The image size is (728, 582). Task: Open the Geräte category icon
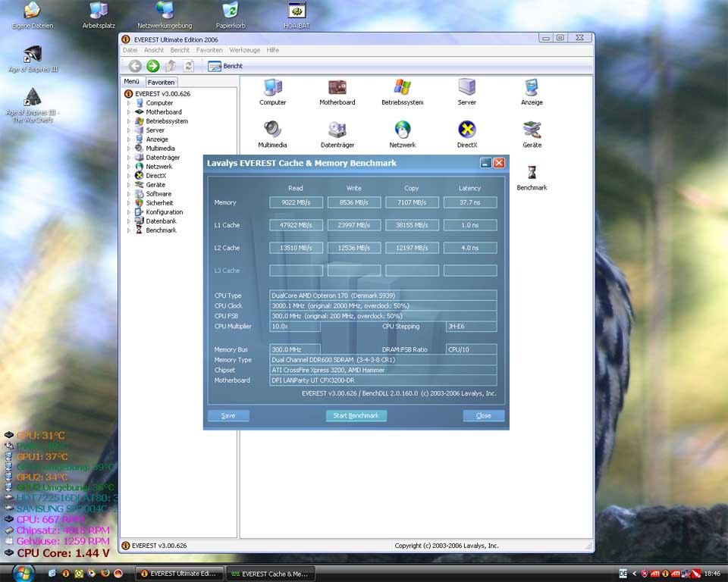point(532,135)
